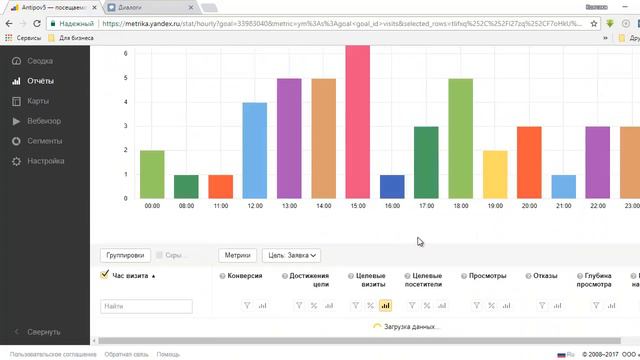
Task: Click the browser address bar URL
Action: click(x=342, y=24)
